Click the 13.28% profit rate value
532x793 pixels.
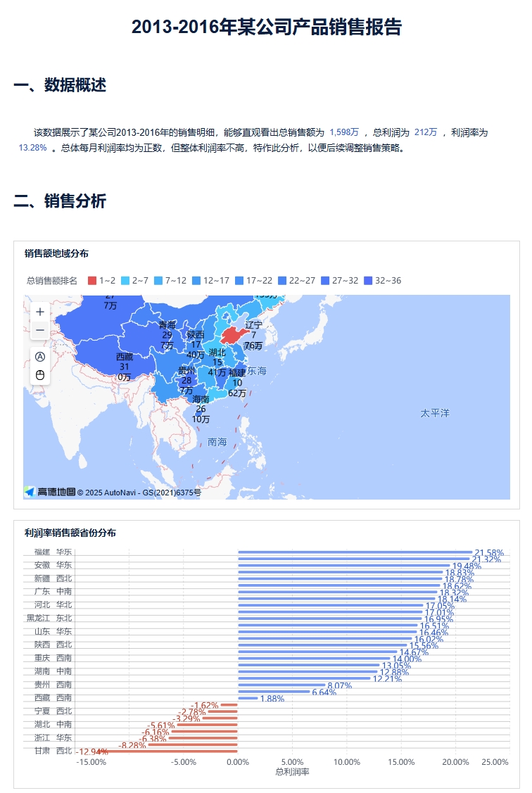(33, 148)
